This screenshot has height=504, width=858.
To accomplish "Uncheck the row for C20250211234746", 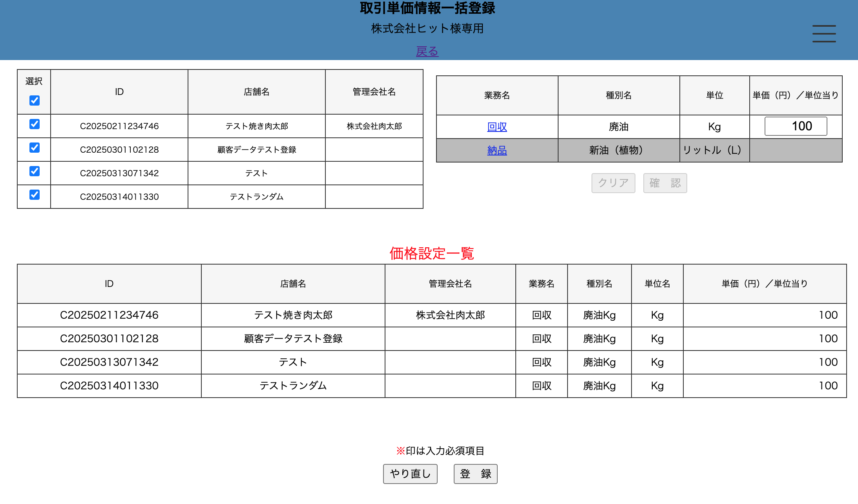I will click(35, 124).
